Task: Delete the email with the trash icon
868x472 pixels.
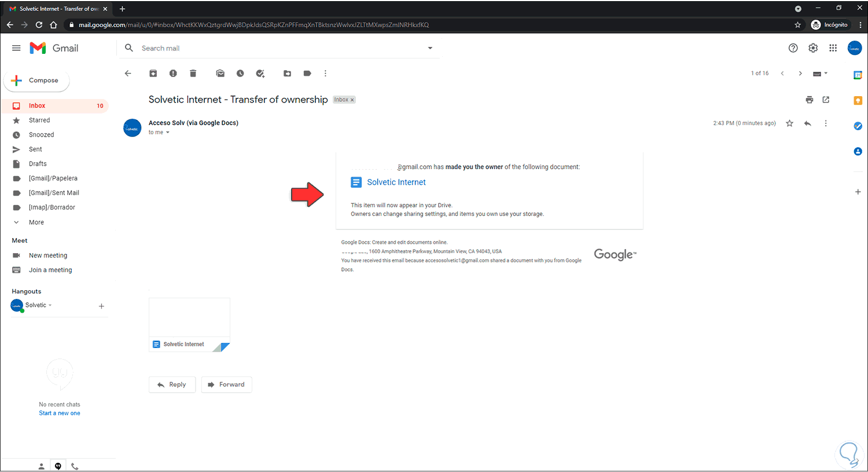Action: (193, 74)
